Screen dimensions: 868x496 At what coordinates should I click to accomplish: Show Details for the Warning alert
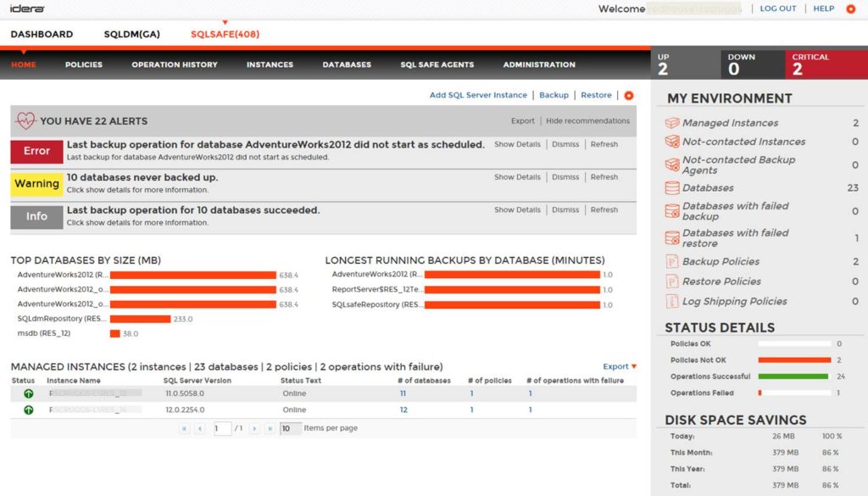click(517, 177)
